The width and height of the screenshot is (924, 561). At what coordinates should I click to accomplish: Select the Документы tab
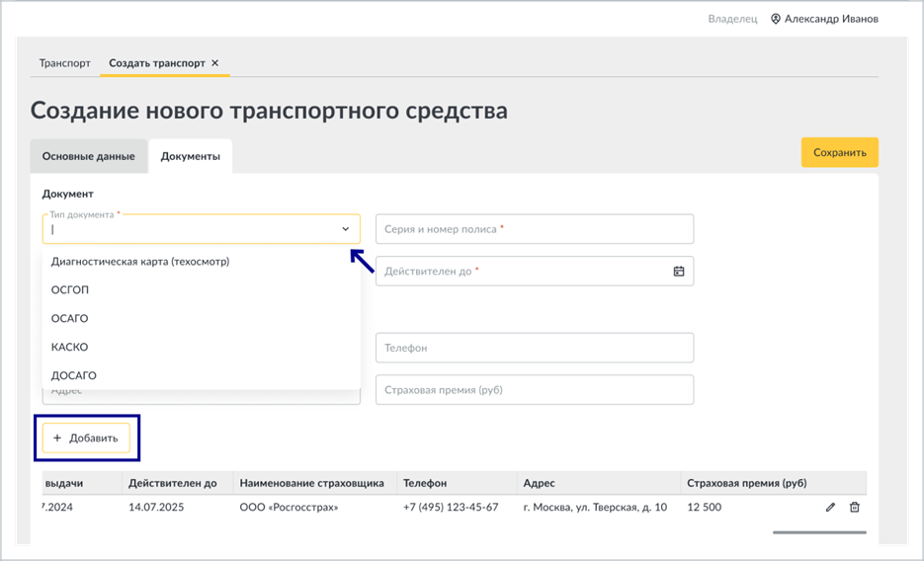click(x=191, y=156)
